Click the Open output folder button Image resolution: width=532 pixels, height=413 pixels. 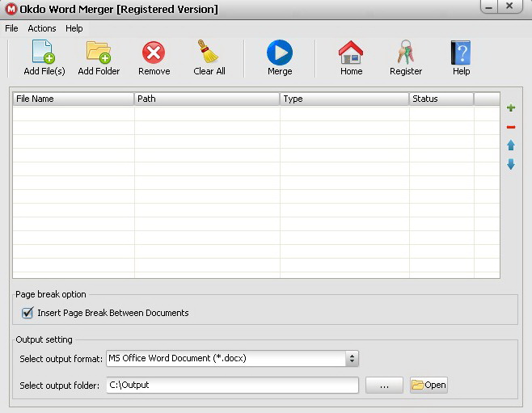click(x=429, y=386)
